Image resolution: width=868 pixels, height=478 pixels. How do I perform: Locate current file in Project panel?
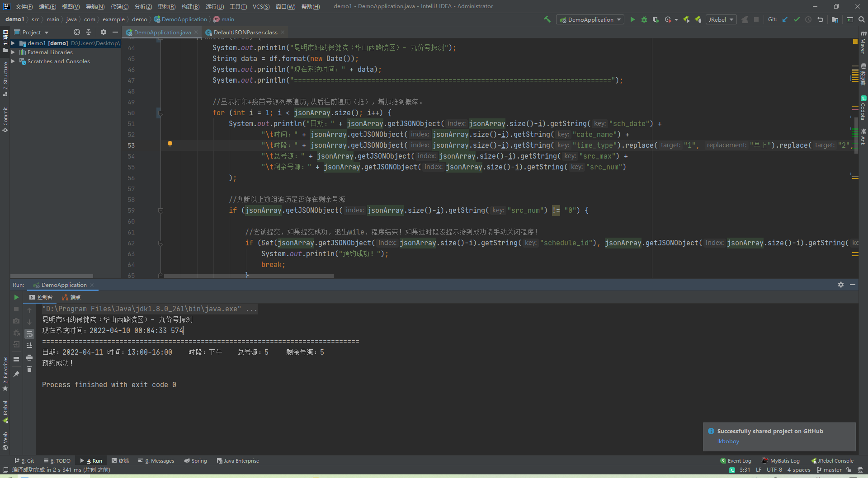[77, 32]
